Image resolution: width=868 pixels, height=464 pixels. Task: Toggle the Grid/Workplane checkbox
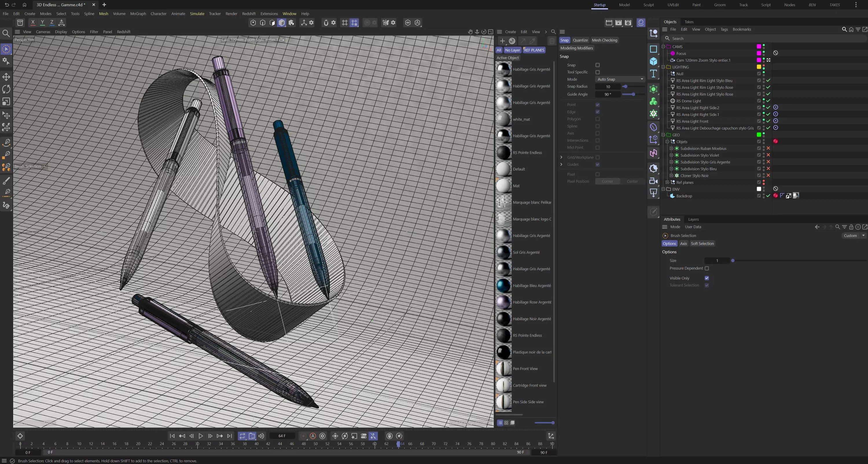coord(597,157)
